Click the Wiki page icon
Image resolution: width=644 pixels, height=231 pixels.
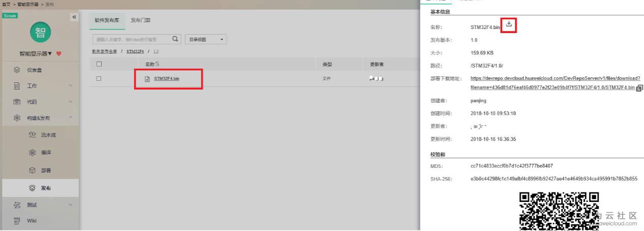17,220
